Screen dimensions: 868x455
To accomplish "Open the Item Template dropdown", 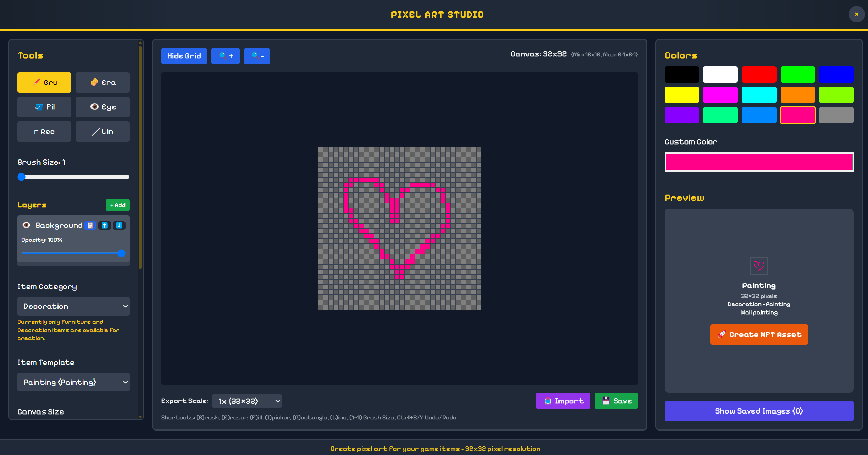I will pos(73,382).
